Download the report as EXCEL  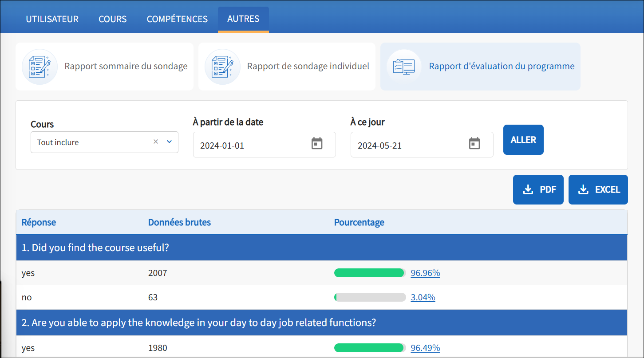coord(598,189)
